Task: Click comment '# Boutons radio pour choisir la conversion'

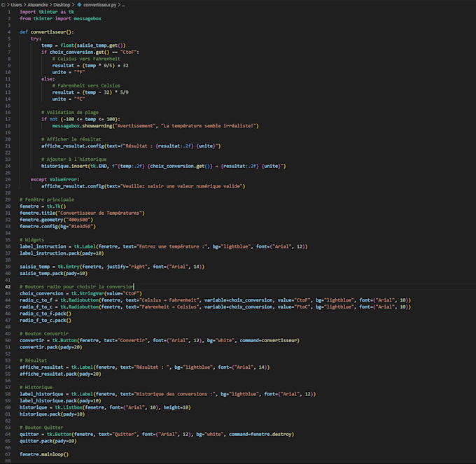Action: pyautogui.click(x=76, y=286)
